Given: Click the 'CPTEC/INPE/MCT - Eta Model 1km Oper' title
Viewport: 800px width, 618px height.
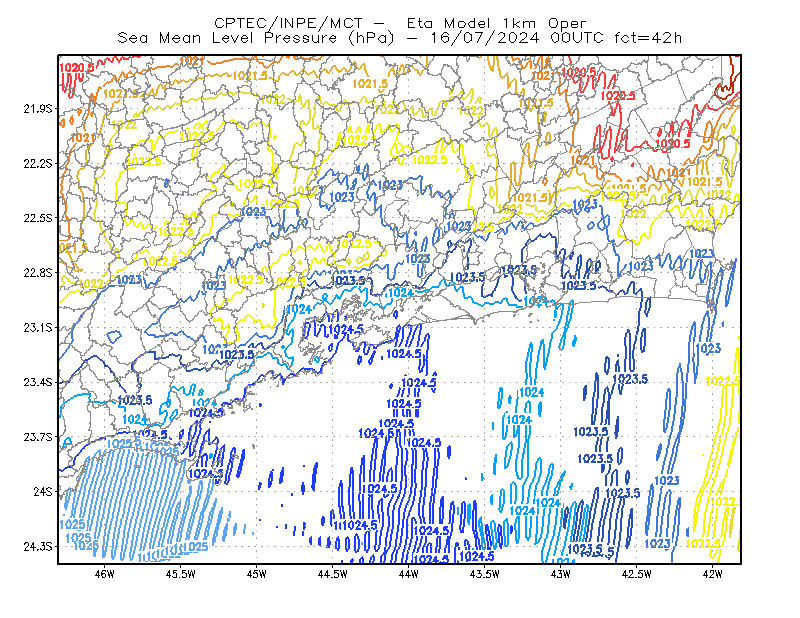Looking at the screenshot, I should pyautogui.click(x=400, y=23).
